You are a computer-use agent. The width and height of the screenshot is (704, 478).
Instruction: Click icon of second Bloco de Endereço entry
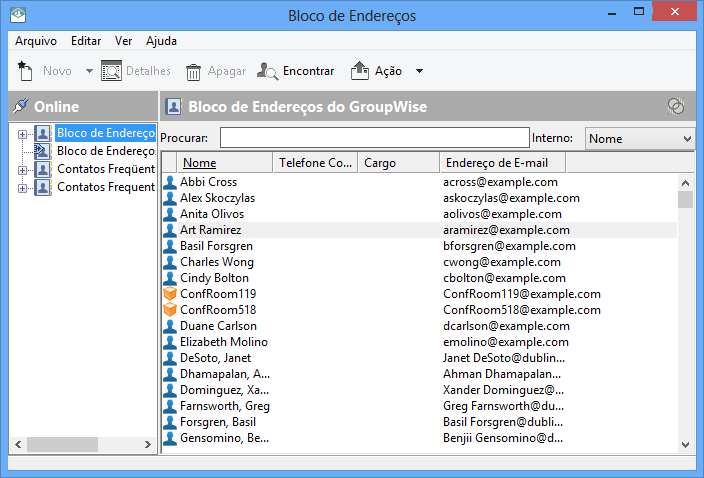click(x=43, y=151)
